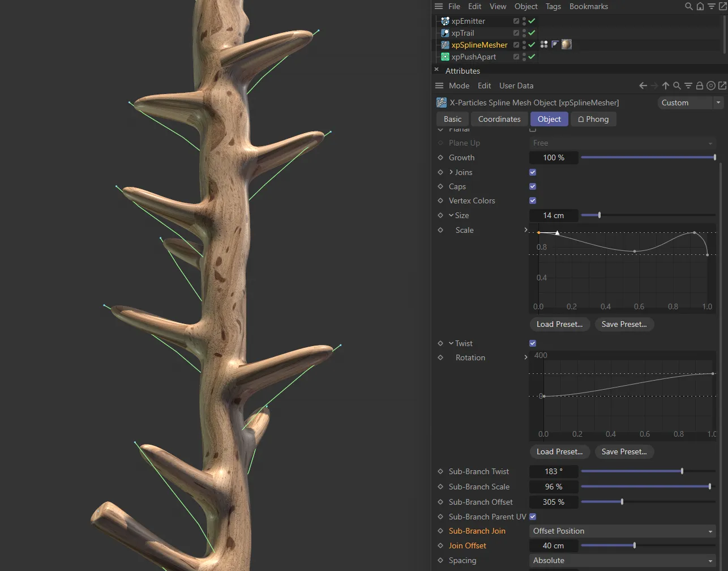Lock the Attributes manager

700,86
